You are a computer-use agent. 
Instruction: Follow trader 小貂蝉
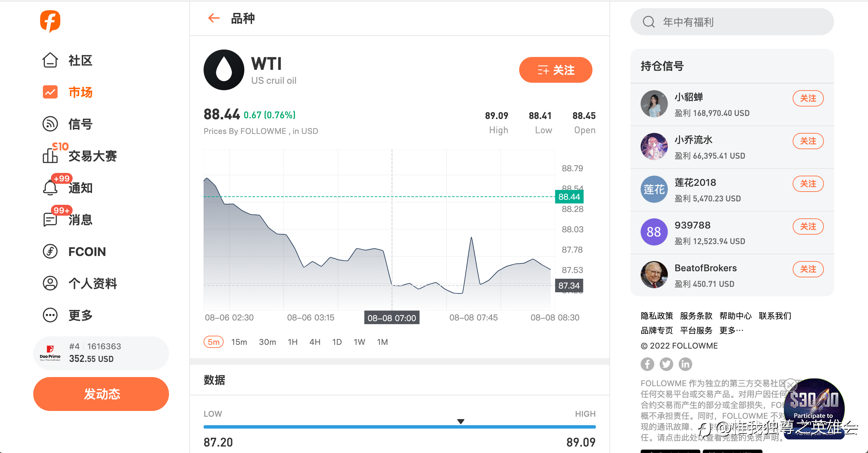tap(808, 98)
